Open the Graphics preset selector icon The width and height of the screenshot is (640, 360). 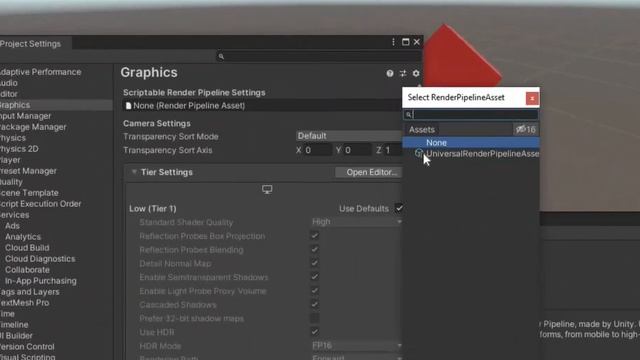403,73
